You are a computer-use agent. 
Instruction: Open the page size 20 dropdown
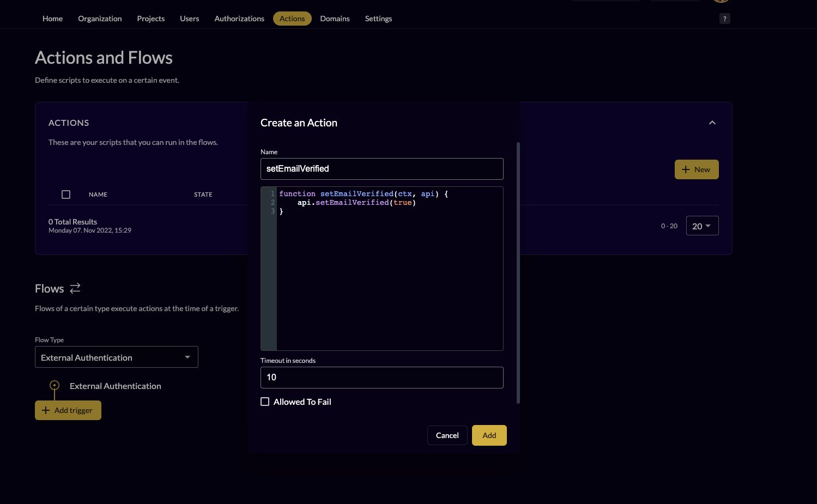click(701, 226)
